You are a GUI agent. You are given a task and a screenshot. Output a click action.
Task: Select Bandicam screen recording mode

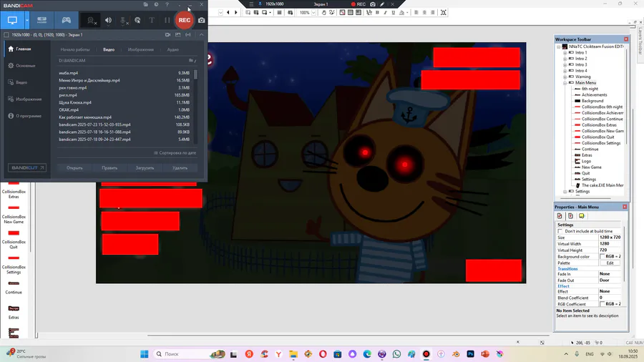[12, 20]
